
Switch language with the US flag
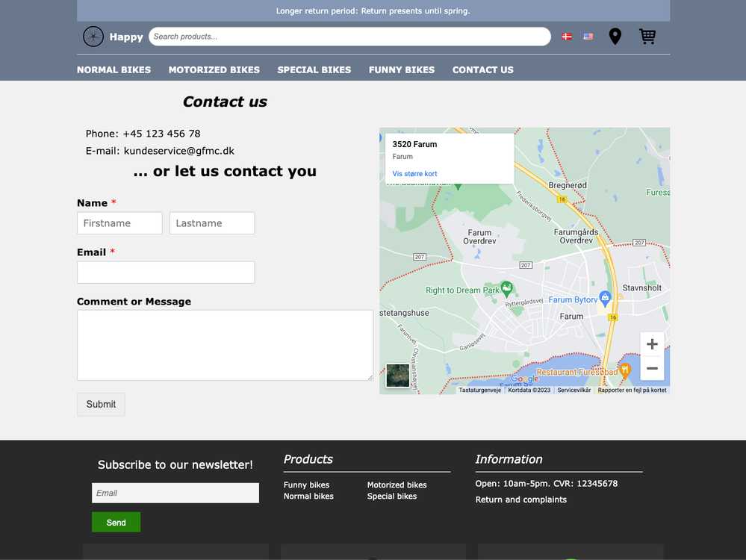(588, 37)
